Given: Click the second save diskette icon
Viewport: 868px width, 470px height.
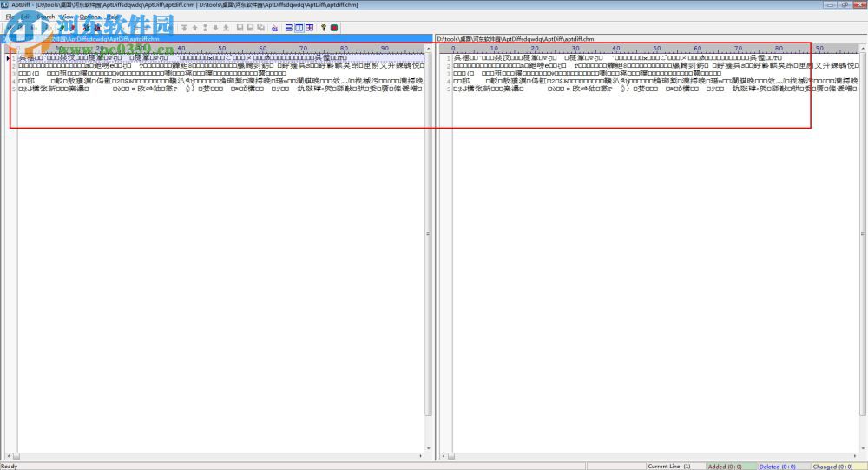Looking at the screenshot, I should 250,28.
